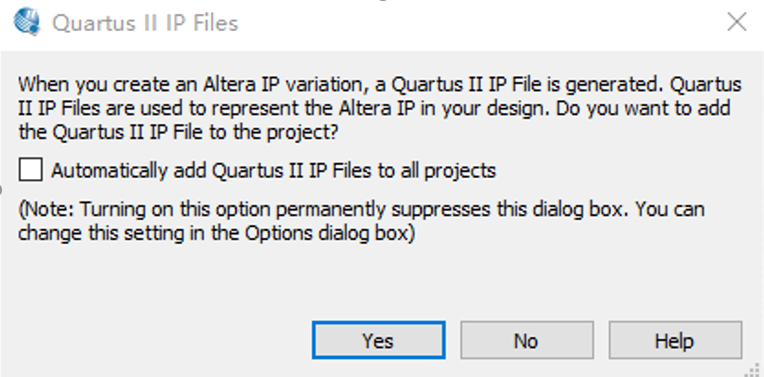Click the question line about adding to project
The image size is (764, 377).
pos(178,132)
